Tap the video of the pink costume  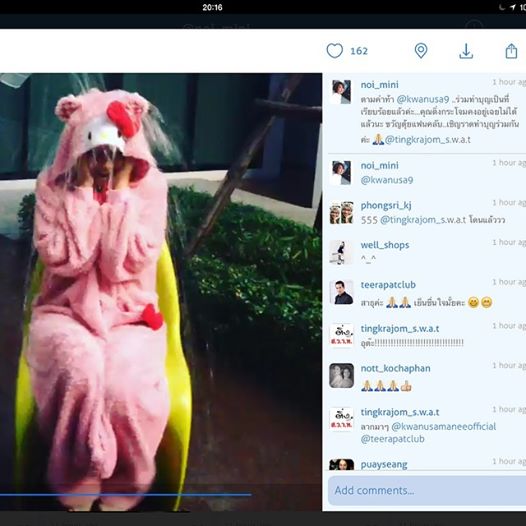[x=161, y=292]
